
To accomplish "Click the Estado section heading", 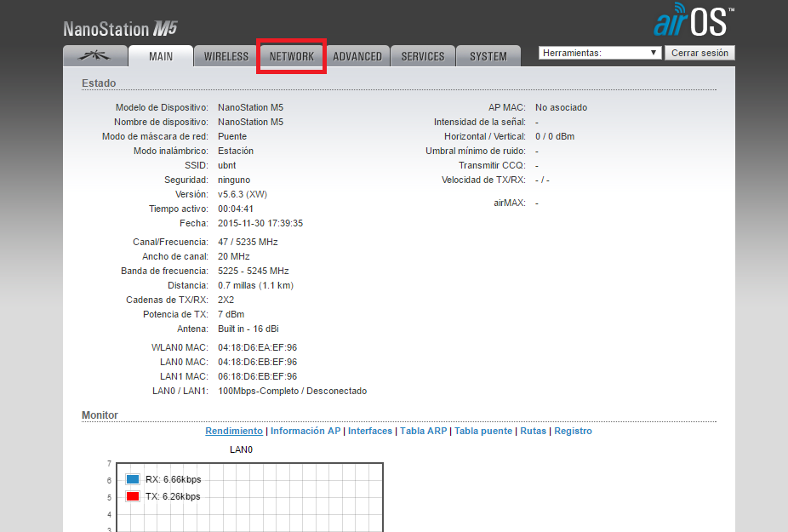I will pos(99,83).
